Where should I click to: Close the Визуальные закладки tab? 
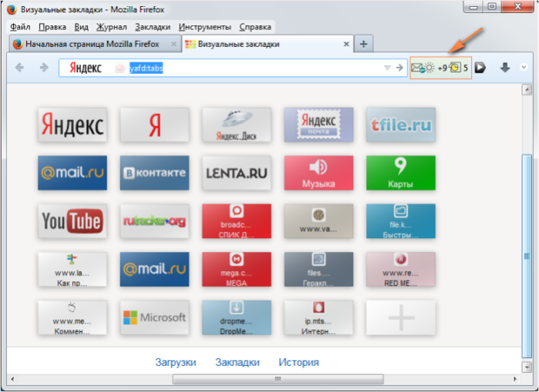click(x=346, y=44)
